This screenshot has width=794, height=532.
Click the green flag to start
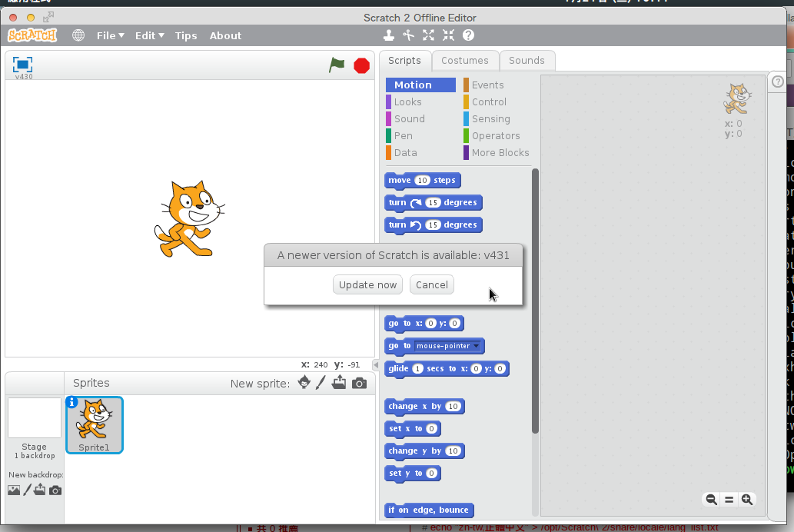click(x=337, y=65)
